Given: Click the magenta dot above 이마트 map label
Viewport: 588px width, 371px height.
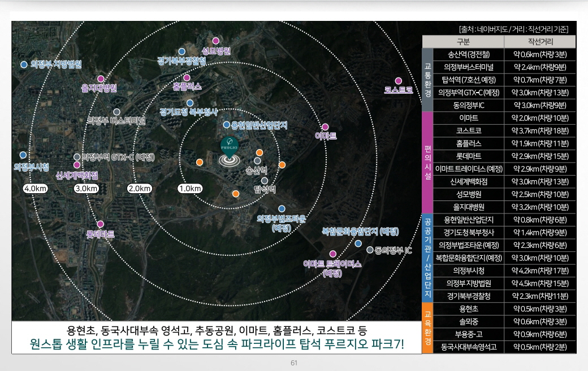Looking at the screenshot, I should 325,127.
